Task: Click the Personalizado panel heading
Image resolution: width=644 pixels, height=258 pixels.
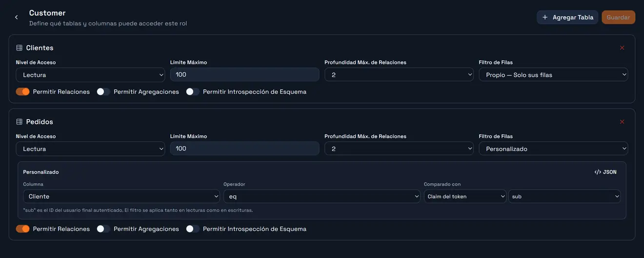Action: 41,172
